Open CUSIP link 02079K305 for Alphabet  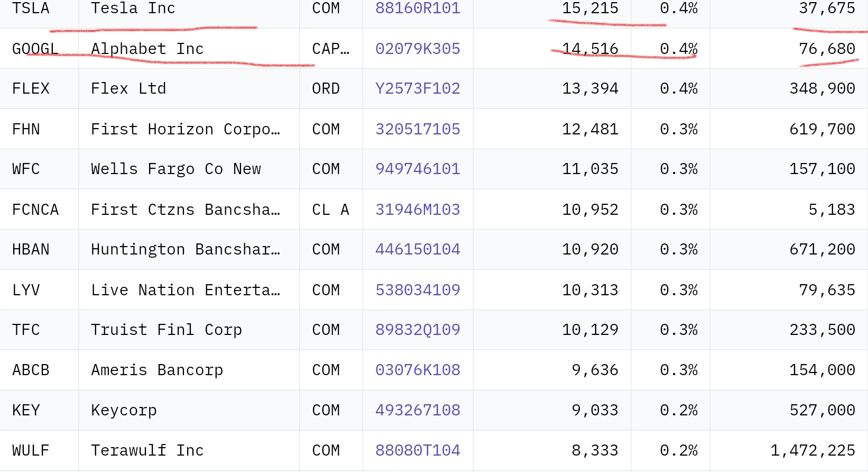pos(418,49)
